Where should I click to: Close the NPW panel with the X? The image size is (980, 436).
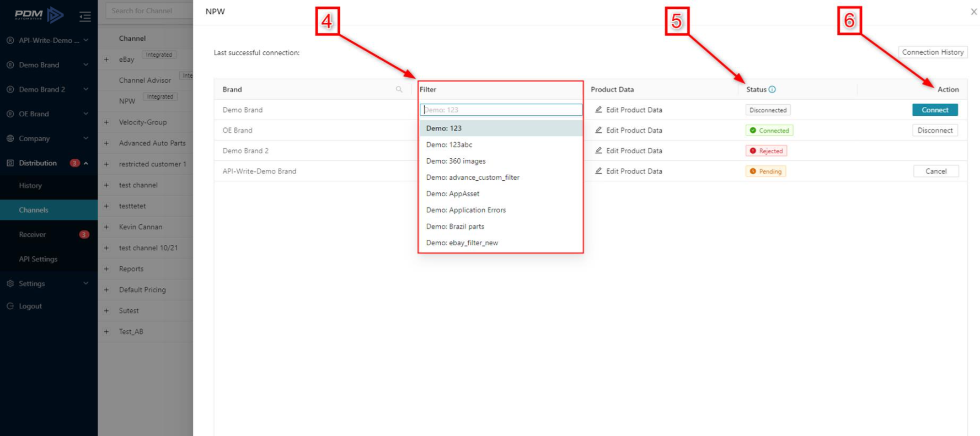coord(973,12)
